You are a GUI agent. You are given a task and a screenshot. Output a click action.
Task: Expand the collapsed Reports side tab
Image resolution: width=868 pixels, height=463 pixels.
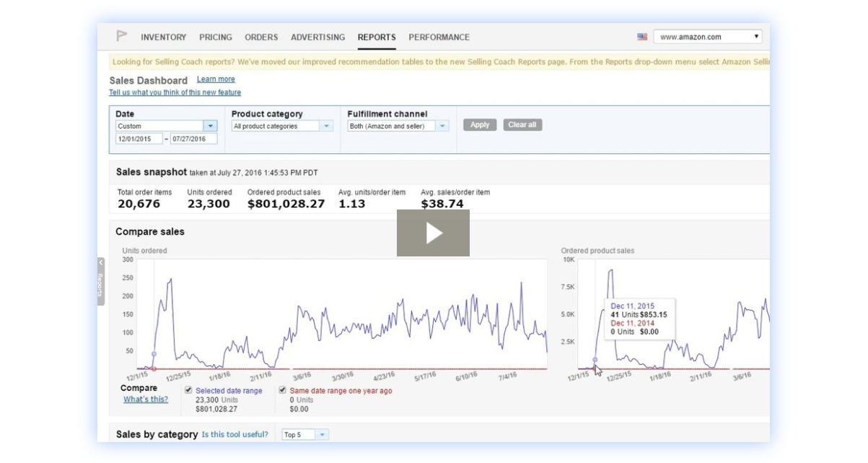pos(101,281)
